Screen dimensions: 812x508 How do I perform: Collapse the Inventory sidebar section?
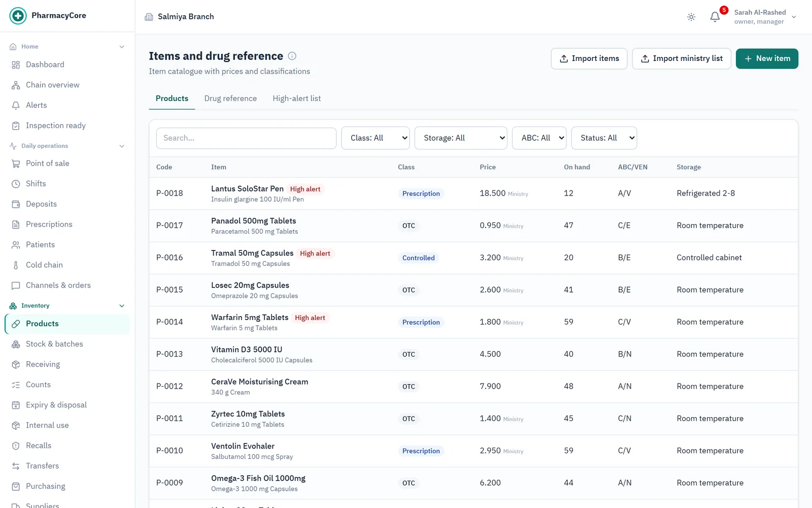(67, 306)
